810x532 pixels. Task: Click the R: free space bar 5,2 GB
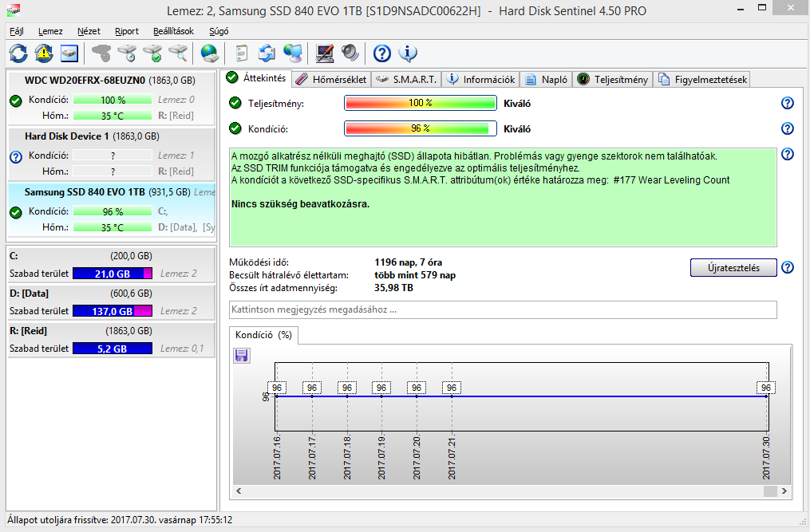(113, 349)
